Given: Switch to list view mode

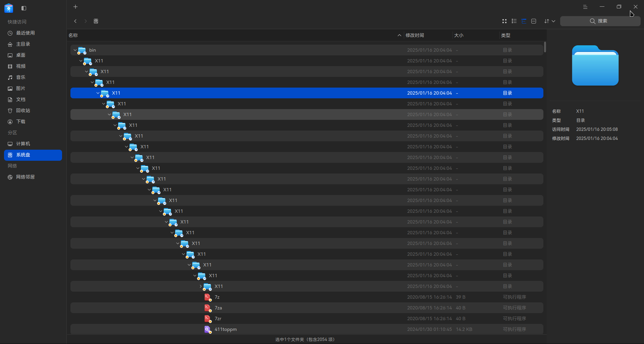Looking at the screenshot, I should click(514, 21).
